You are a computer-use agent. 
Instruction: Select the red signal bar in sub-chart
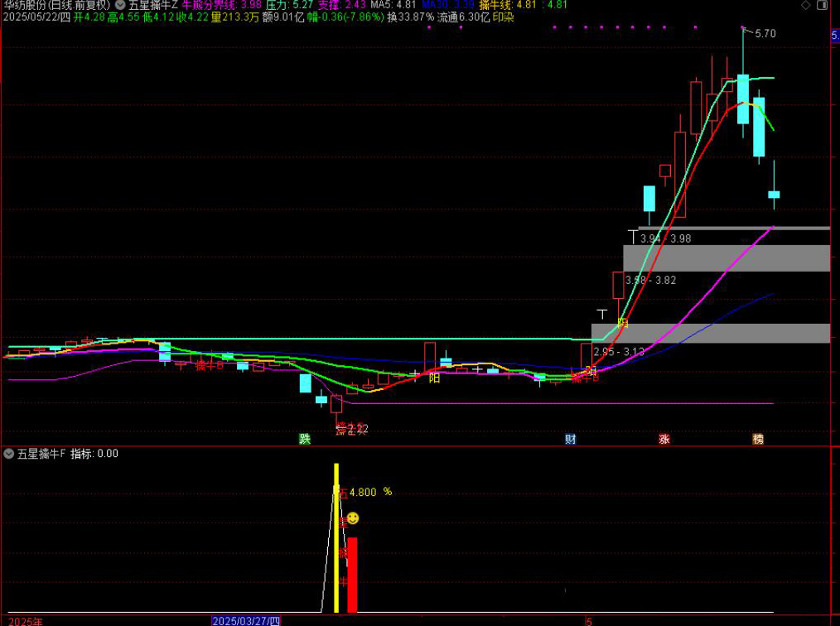click(x=352, y=575)
